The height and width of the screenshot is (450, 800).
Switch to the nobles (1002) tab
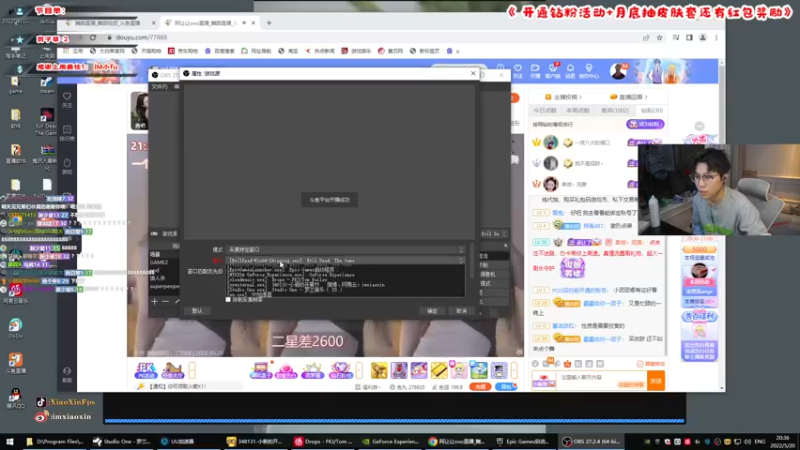coord(614,111)
